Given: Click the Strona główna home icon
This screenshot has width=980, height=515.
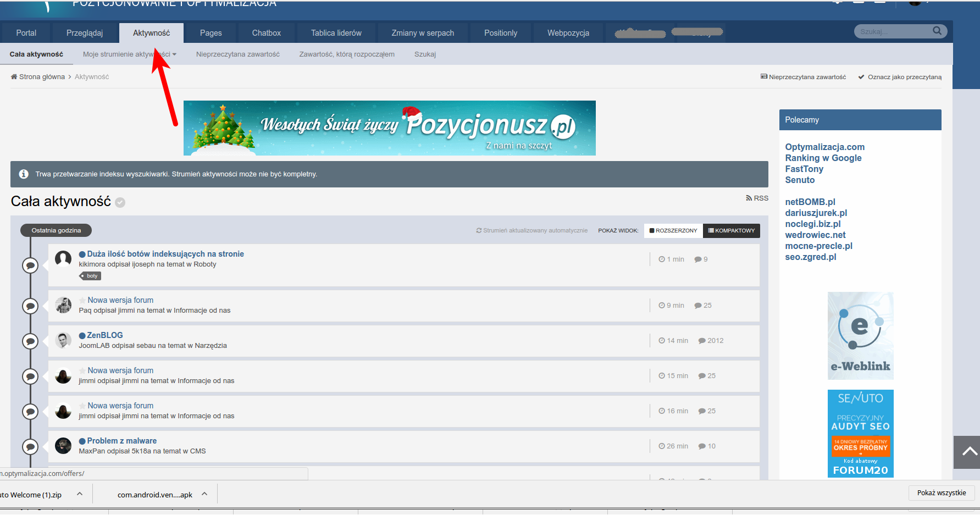Looking at the screenshot, I should coord(14,77).
